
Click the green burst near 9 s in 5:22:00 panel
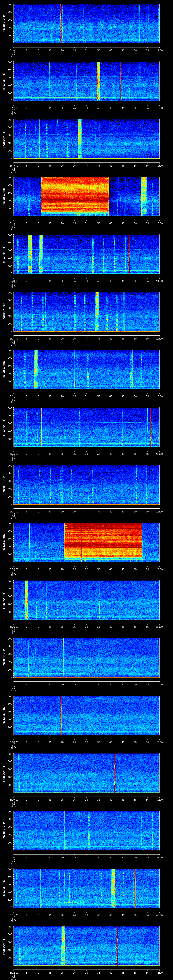pyautogui.click(x=36, y=369)
